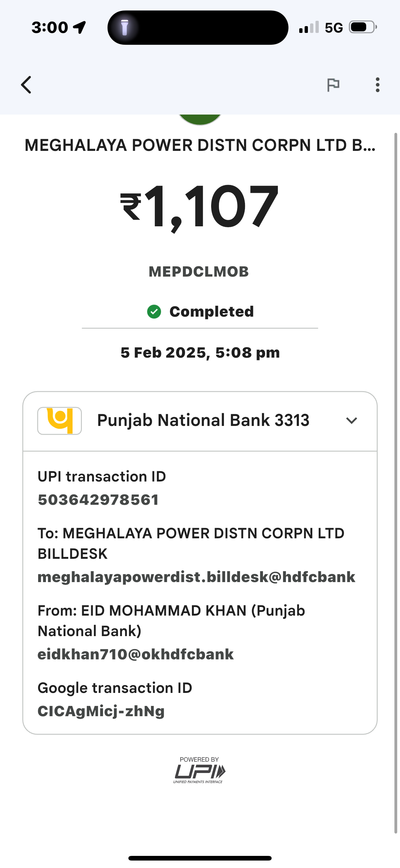The height and width of the screenshot is (868, 400).
Task: Tap the ₹1,107 payment amount
Action: pyautogui.click(x=200, y=206)
